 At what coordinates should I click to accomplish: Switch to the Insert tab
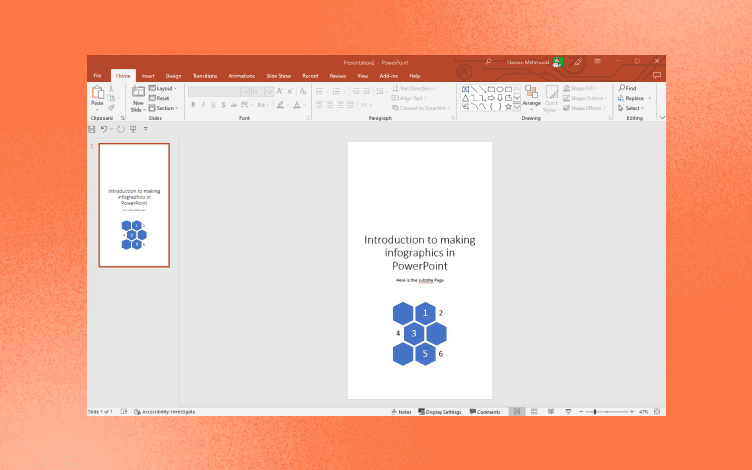point(148,76)
